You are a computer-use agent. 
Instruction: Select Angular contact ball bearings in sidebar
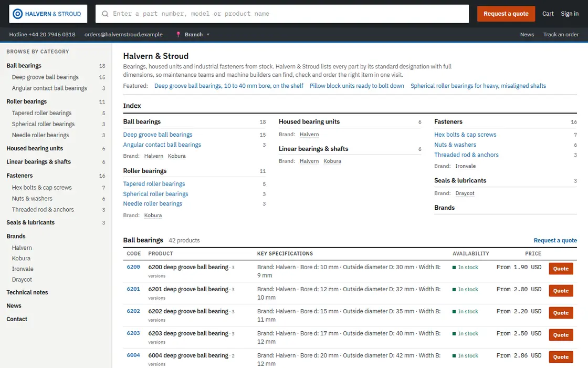pos(49,88)
